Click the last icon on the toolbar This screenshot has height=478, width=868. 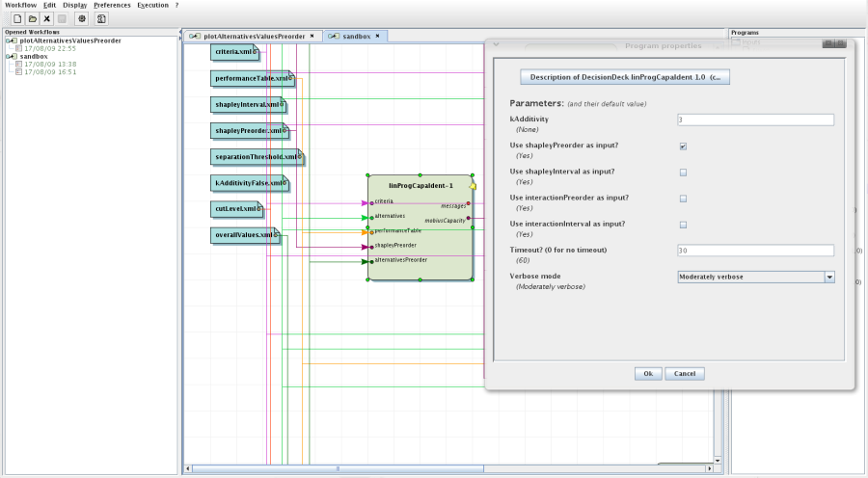coord(101,19)
